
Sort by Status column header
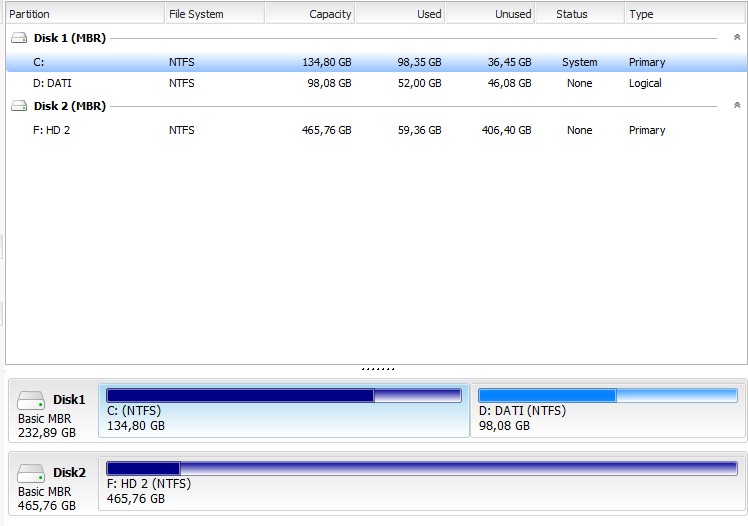pos(580,14)
